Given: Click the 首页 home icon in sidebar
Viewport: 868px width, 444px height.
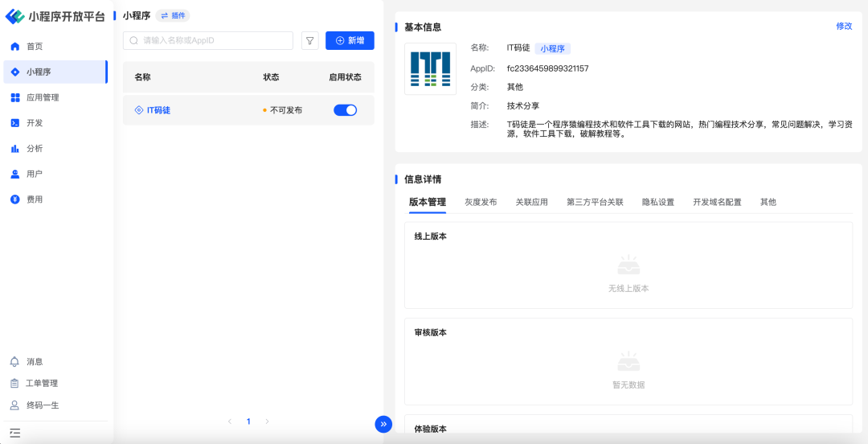Looking at the screenshot, I should pos(14,47).
